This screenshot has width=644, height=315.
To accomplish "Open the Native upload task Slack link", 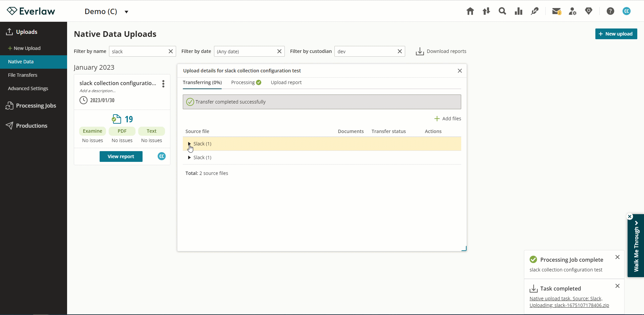I will pyautogui.click(x=566, y=298).
